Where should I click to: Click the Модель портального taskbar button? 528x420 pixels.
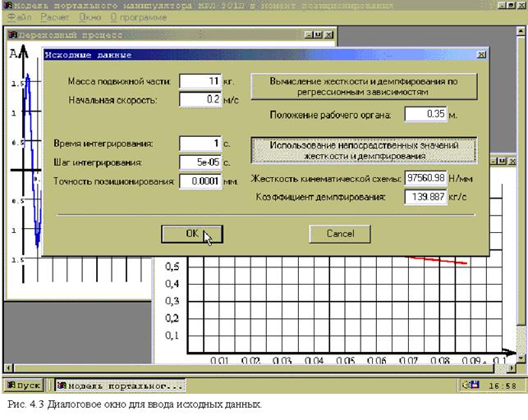120,385
